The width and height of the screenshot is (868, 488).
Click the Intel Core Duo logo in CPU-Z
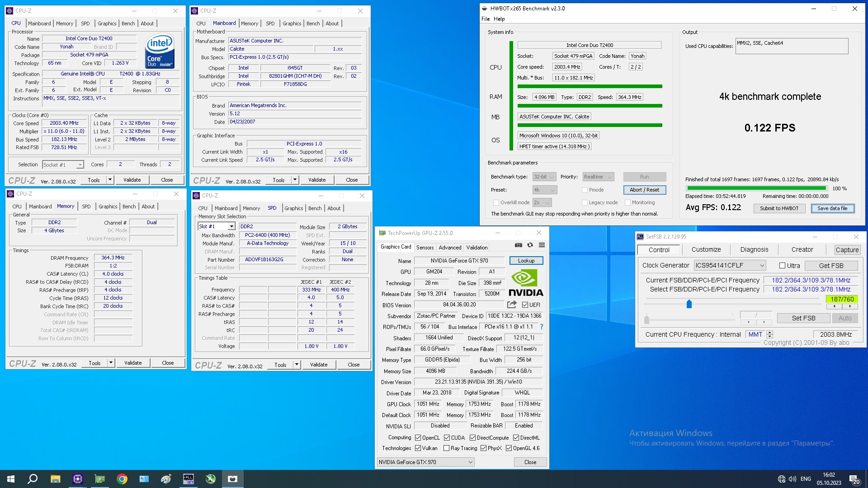(160, 52)
